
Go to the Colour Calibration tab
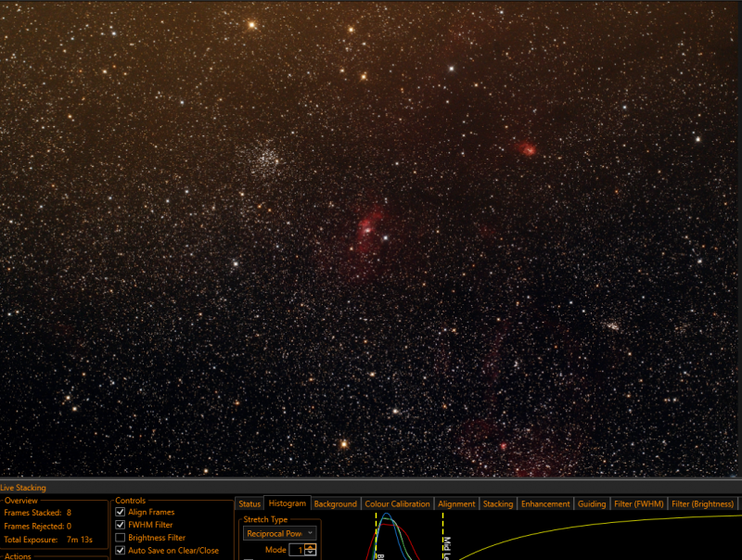tap(398, 503)
